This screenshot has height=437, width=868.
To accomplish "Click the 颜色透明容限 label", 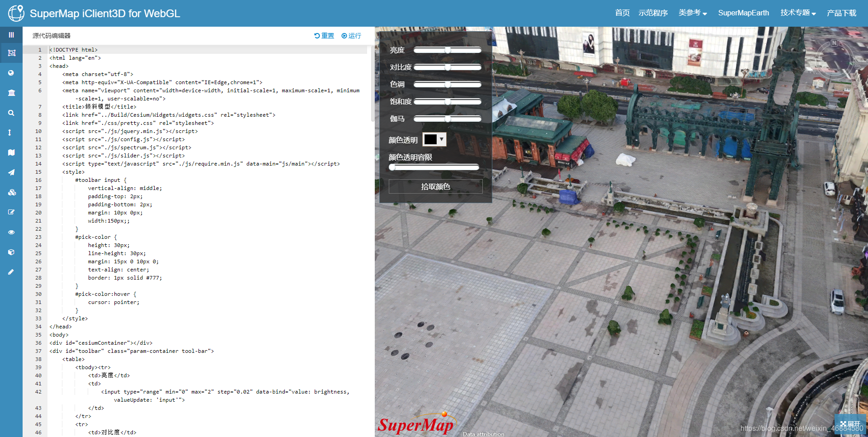I will tap(410, 157).
